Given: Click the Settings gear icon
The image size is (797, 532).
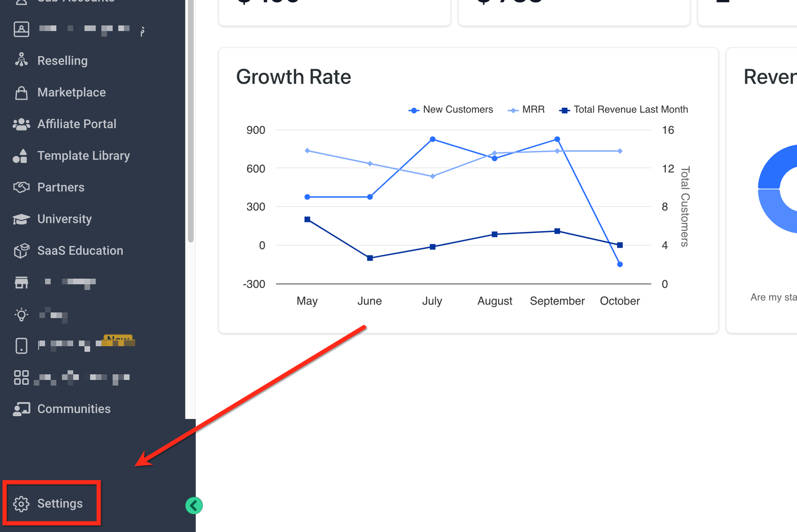Looking at the screenshot, I should coord(21,504).
